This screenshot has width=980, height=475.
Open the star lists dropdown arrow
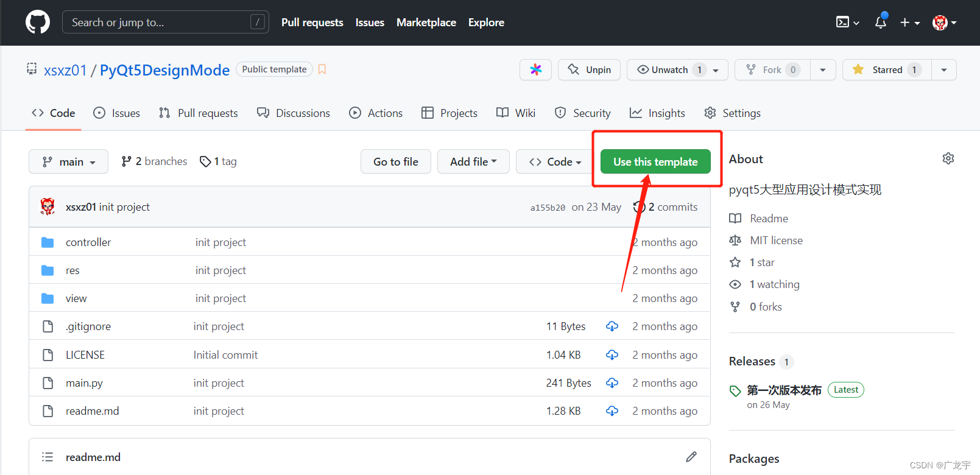pyautogui.click(x=944, y=70)
